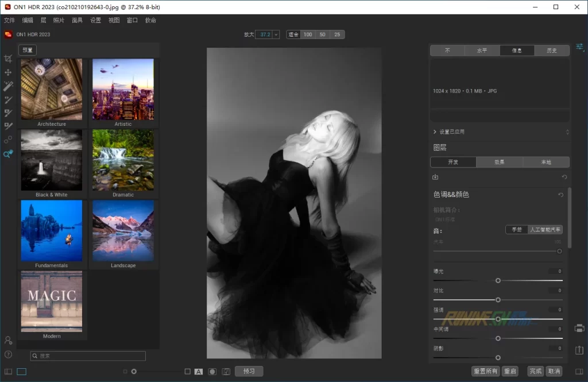Toggle the single-image view mode at bottom left
This screenshot has width=588, height=382.
point(22,372)
